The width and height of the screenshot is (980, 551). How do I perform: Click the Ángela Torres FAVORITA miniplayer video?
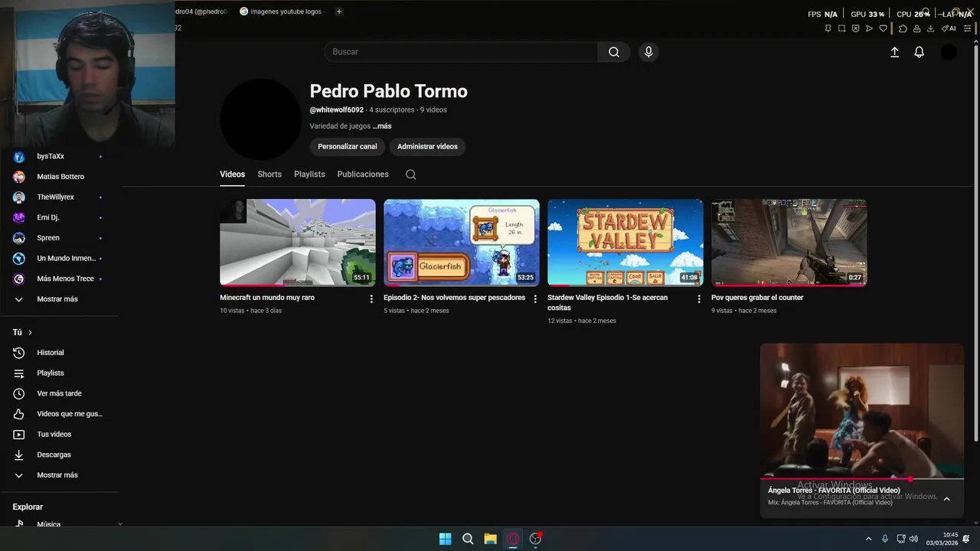point(862,410)
